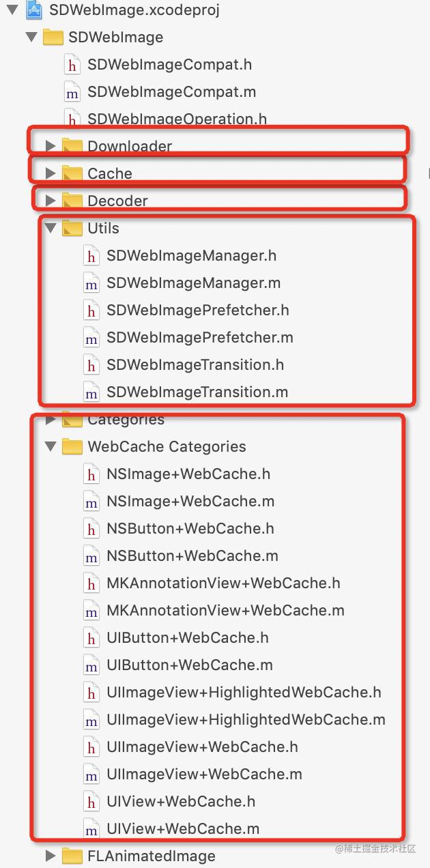
Task: Expand the Decoder group disclosure triangle
Action: click(50, 201)
